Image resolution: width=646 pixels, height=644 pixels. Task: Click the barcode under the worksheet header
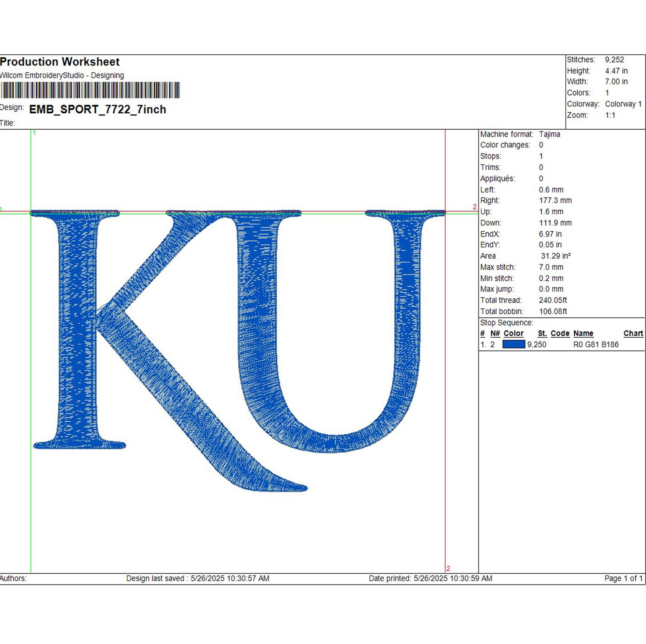pos(90,90)
